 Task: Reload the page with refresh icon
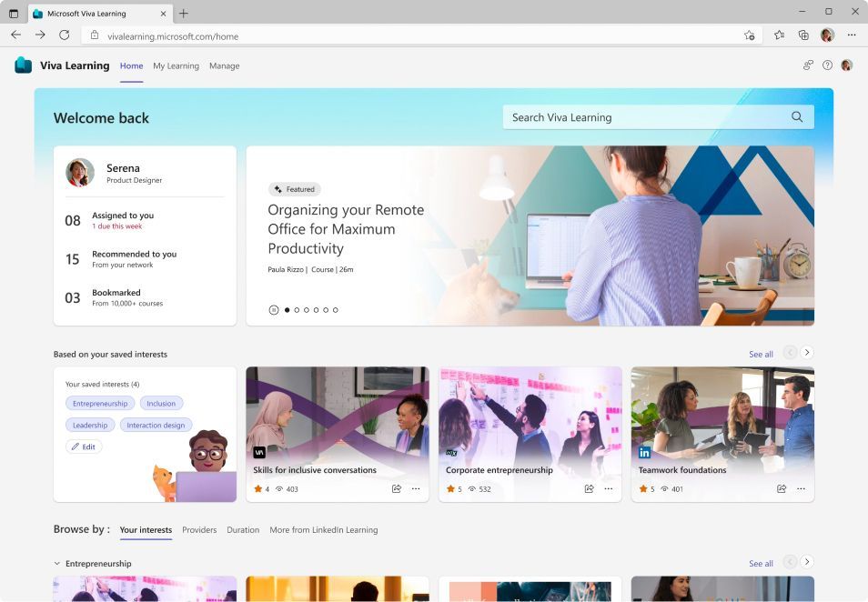coord(65,35)
